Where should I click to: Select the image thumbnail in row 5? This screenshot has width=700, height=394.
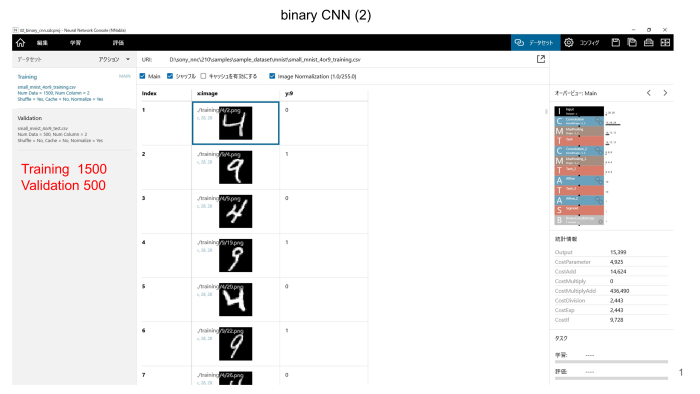pyautogui.click(x=235, y=300)
